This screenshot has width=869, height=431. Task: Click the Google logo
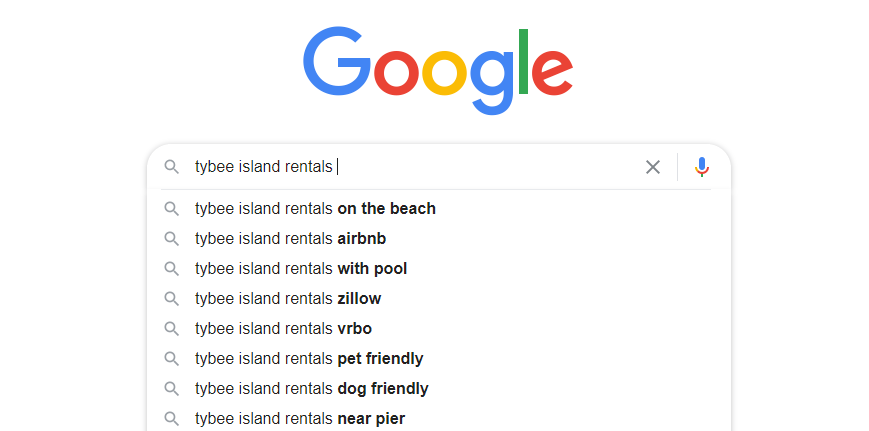click(438, 70)
